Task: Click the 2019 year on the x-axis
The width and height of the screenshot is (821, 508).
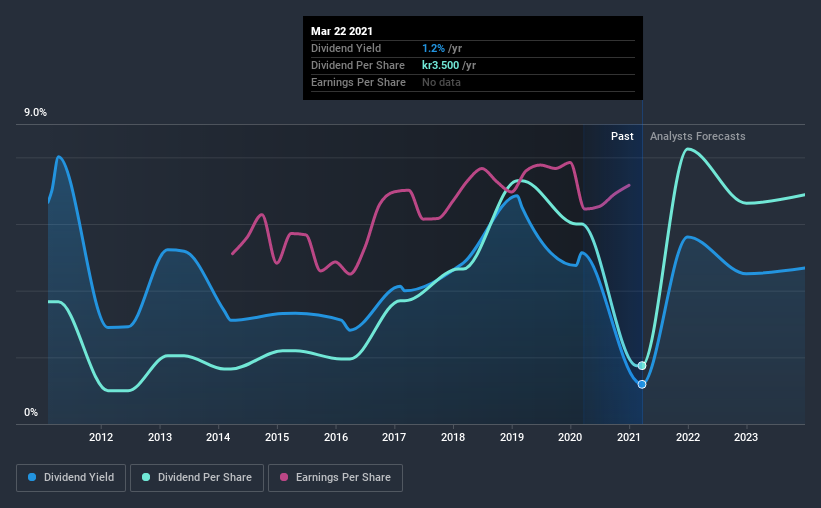Action: coord(512,437)
